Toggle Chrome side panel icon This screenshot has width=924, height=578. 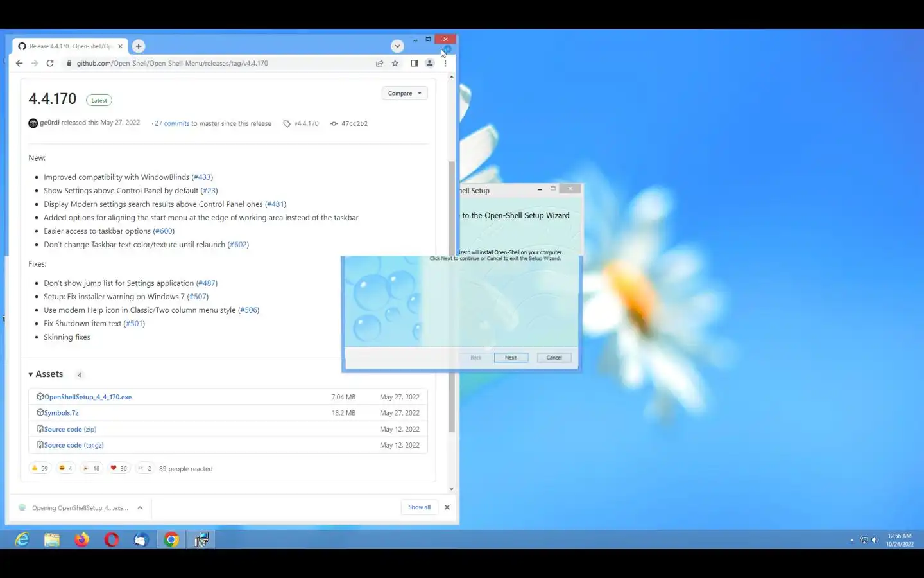[x=414, y=63]
